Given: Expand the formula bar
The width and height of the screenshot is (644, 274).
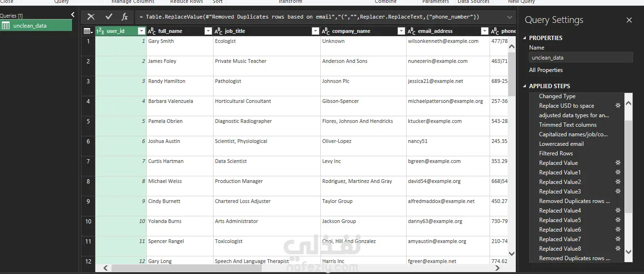Looking at the screenshot, I should pos(510,17).
